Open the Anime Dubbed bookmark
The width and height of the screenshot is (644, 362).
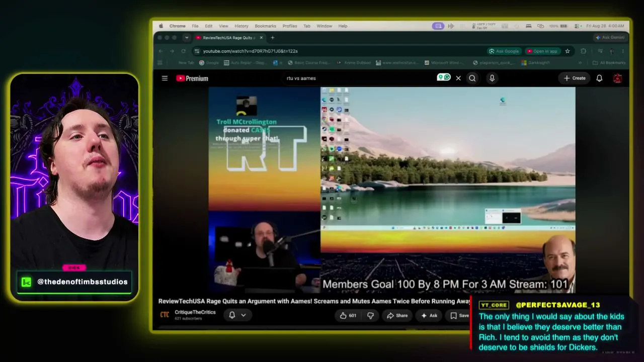pyautogui.click(x=354, y=63)
